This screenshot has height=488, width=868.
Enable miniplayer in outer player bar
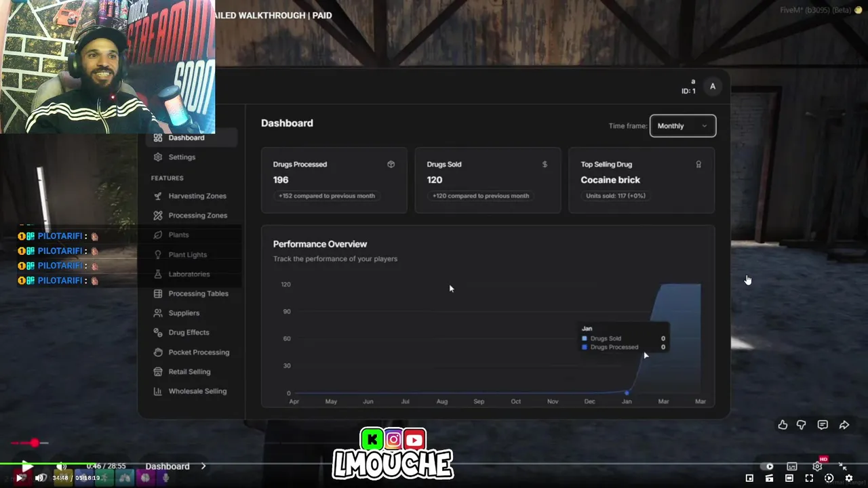pyautogui.click(x=749, y=479)
